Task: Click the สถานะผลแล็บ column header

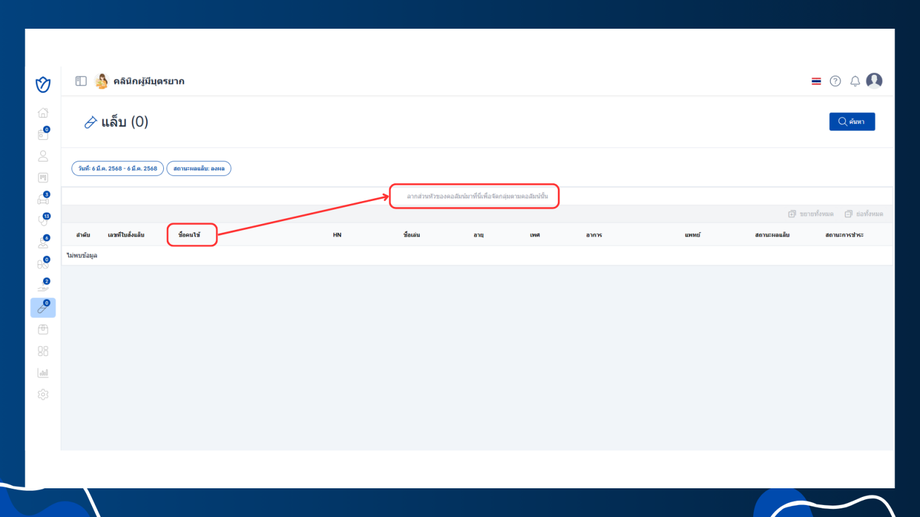Action: [772, 235]
